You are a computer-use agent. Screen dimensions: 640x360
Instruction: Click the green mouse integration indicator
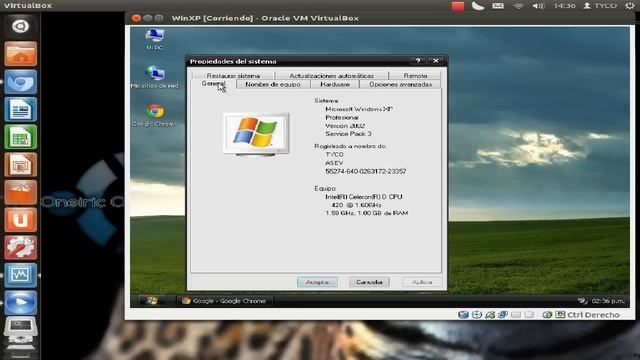pyautogui.click(x=547, y=315)
